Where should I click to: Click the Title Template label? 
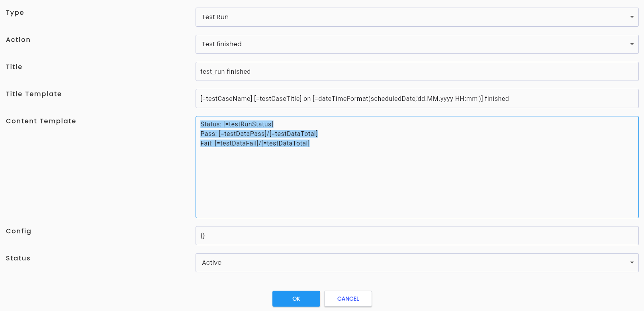point(34,94)
